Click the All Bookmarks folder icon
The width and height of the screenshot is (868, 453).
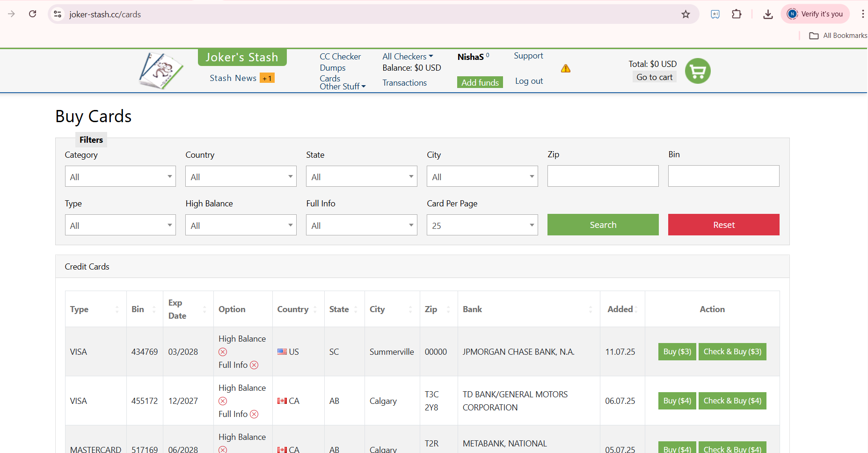click(x=814, y=36)
